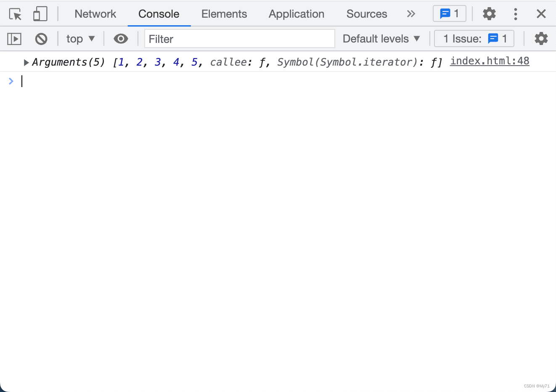Open the Application tab
Screen dimensions: 556x392
pyautogui.click(x=296, y=14)
